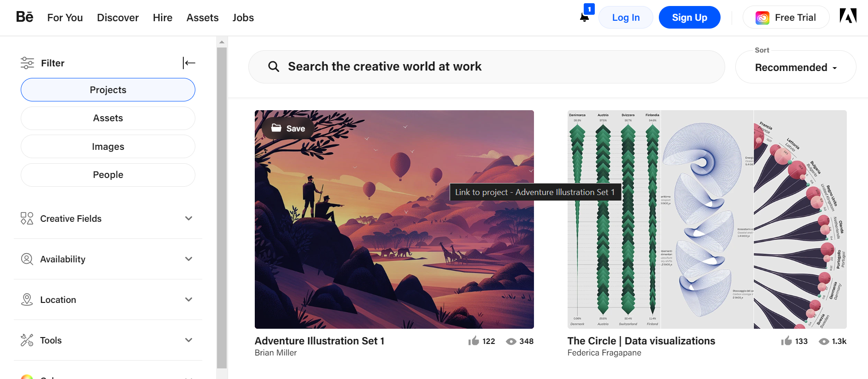The height and width of the screenshot is (379, 868).
Task: Click the sidebar vertical scrollbar
Action: 222,207
